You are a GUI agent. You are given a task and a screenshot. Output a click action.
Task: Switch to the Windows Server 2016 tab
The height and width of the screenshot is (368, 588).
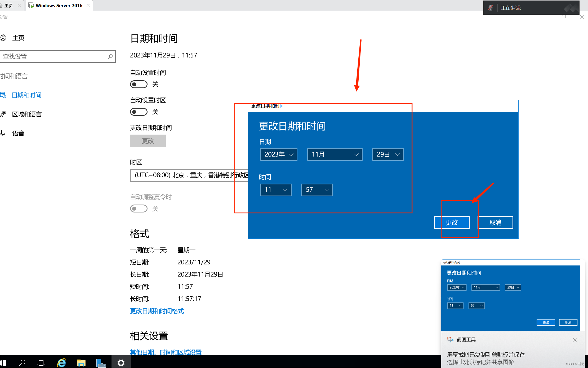pyautogui.click(x=59, y=5)
